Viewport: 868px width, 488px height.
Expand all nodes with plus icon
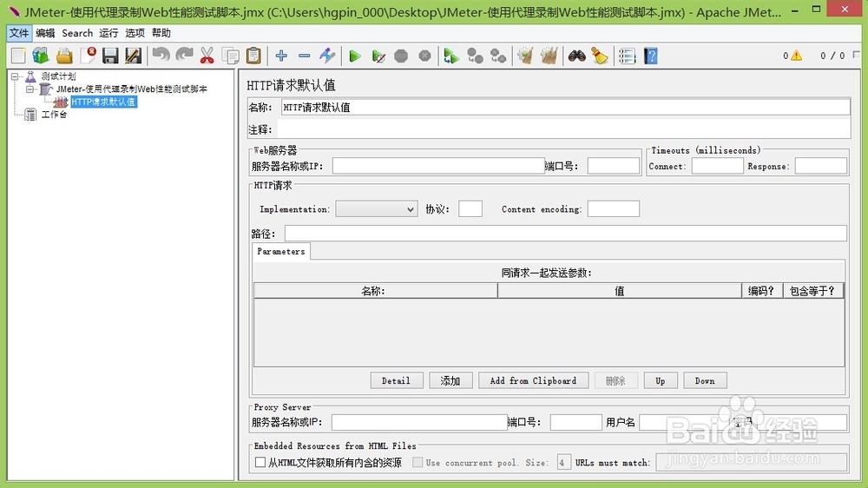[x=281, y=56]
